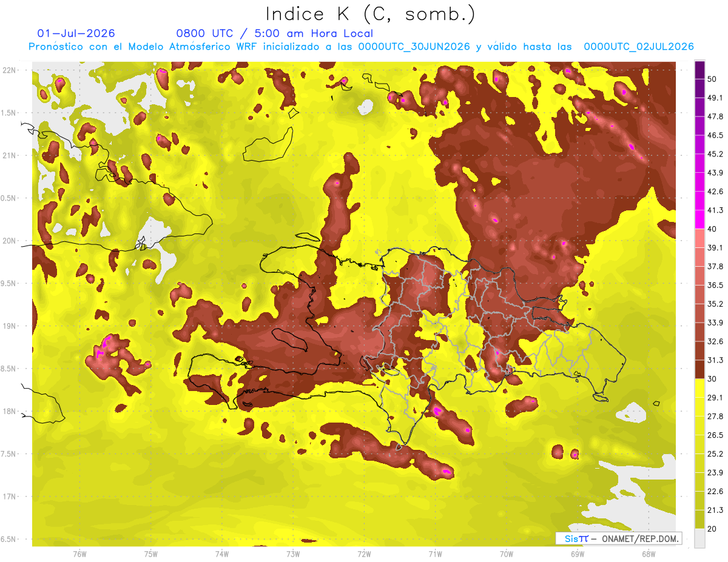728x562 pixels.
Task: Click the colorbar label '43.9'
Action: pyautogui.click(x=715, y=173)
